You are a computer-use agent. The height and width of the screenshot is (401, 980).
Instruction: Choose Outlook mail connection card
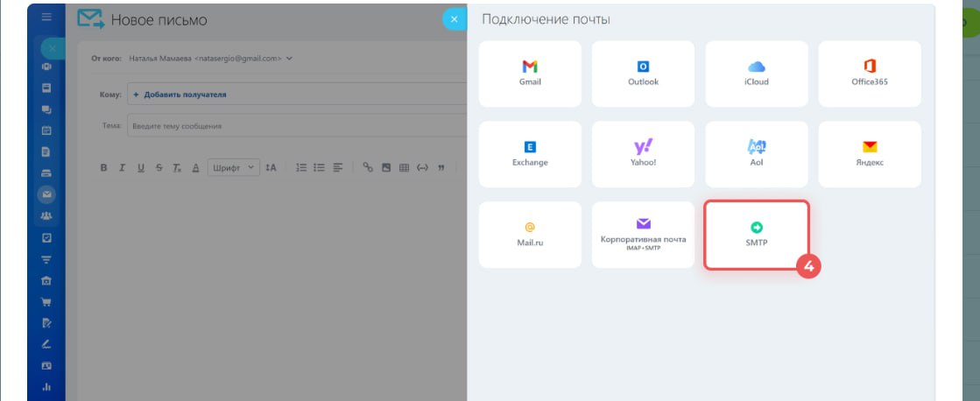(643, 74)
